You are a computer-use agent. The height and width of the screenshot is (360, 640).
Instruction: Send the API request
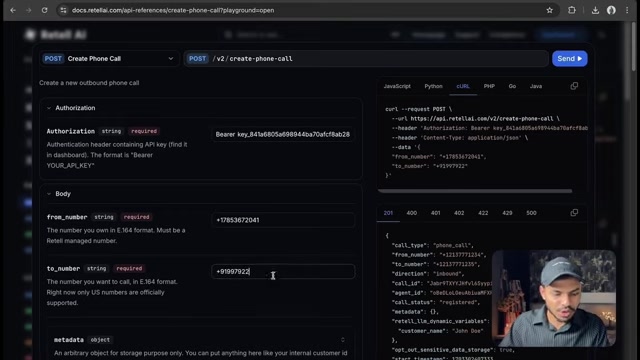click(569, 58)
